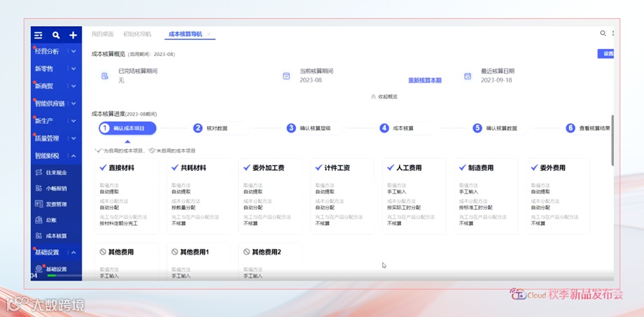Toggle the checkmark on 委外费用 card
The height and width of the screenshot is (317, 644).
pyautogui.click(x=534, y=167)
